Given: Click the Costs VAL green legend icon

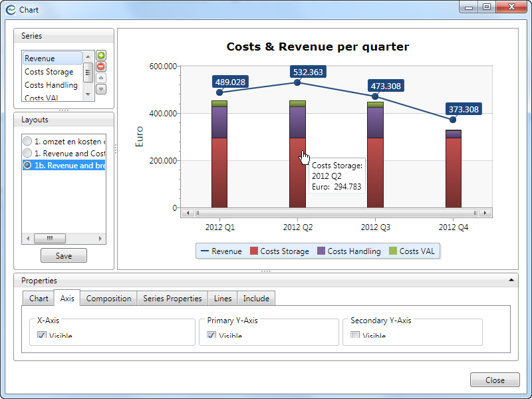Looking at the screenshot, I should (392, 251).
